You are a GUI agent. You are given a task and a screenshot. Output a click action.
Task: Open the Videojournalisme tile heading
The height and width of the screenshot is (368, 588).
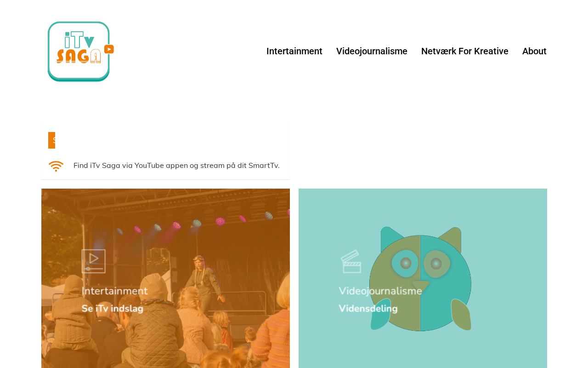[x=380, y=291]
